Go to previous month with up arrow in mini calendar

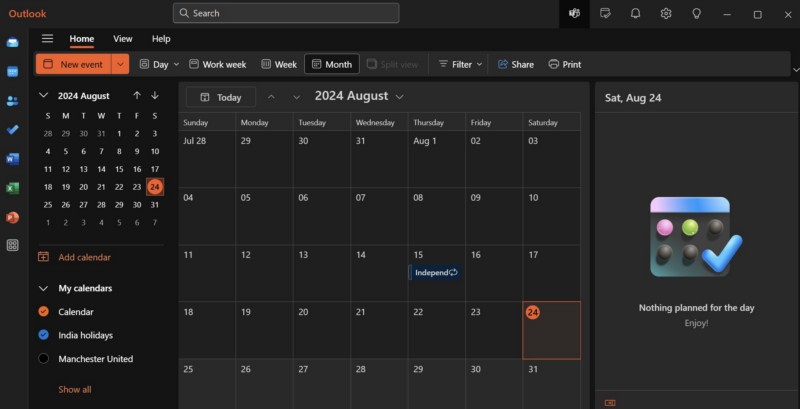pos(137,95)
